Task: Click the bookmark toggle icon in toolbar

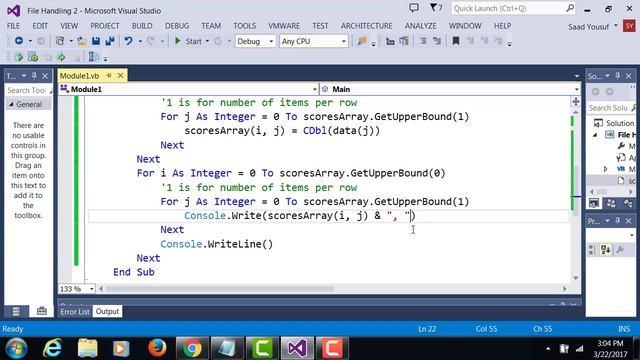Action: coord(456,41)
